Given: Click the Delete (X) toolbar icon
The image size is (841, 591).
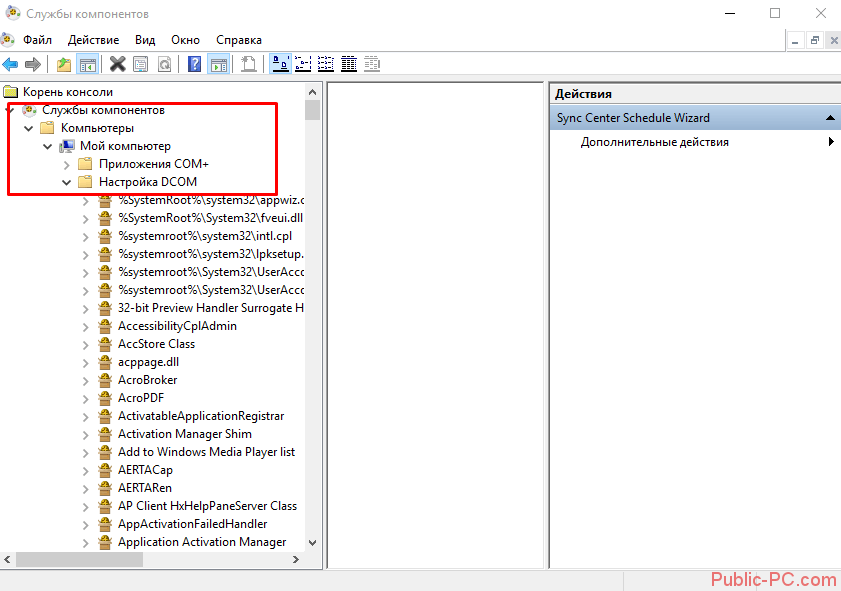Looking at the screenshot, I should pyautogui.click(x=117, y=64).
